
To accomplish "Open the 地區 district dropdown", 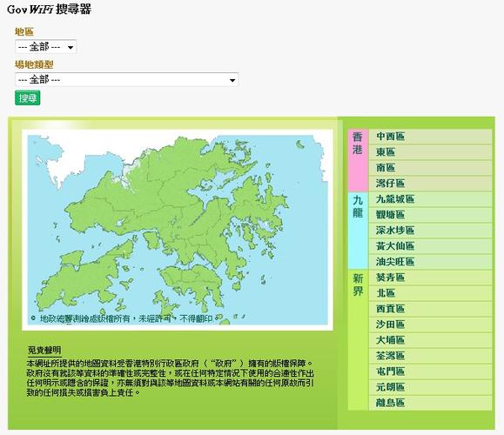I will [x=45, y=47].
